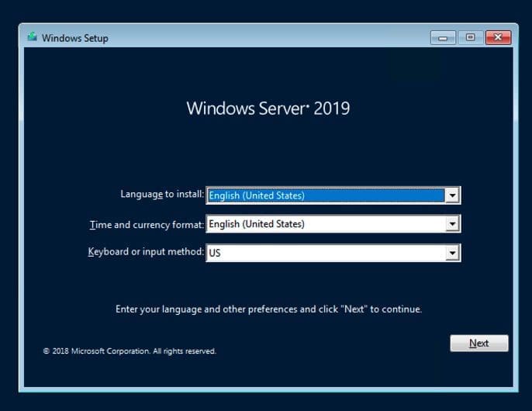Click the Microsoft Corporation copyright notice
The image size is (532, 411).
point(130,351)
